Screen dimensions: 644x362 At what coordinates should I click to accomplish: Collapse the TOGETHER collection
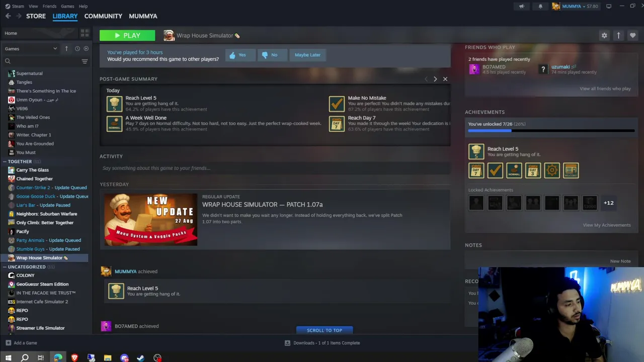[5, 161]
